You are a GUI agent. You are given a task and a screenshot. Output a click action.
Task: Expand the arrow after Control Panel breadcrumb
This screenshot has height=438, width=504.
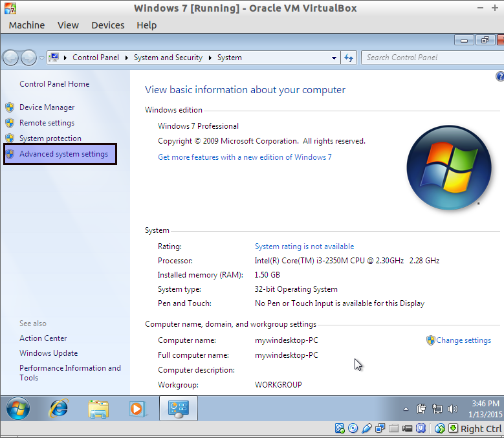[x=127, y=58]
